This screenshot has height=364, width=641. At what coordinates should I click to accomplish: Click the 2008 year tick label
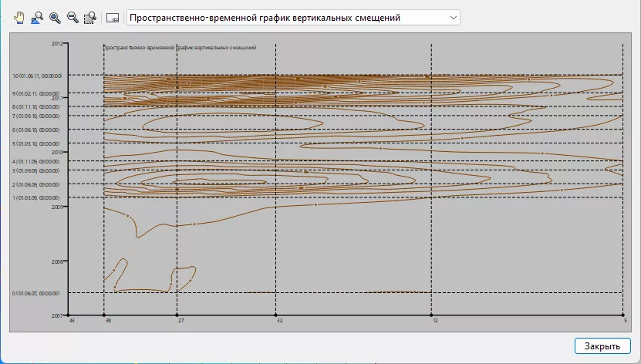(x=56, y=261)
